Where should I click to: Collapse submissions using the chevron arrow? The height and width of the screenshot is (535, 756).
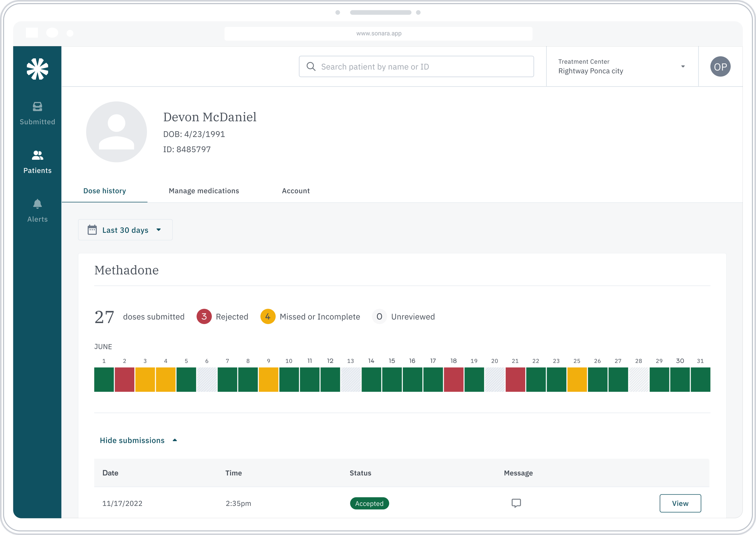pos(174,440)
